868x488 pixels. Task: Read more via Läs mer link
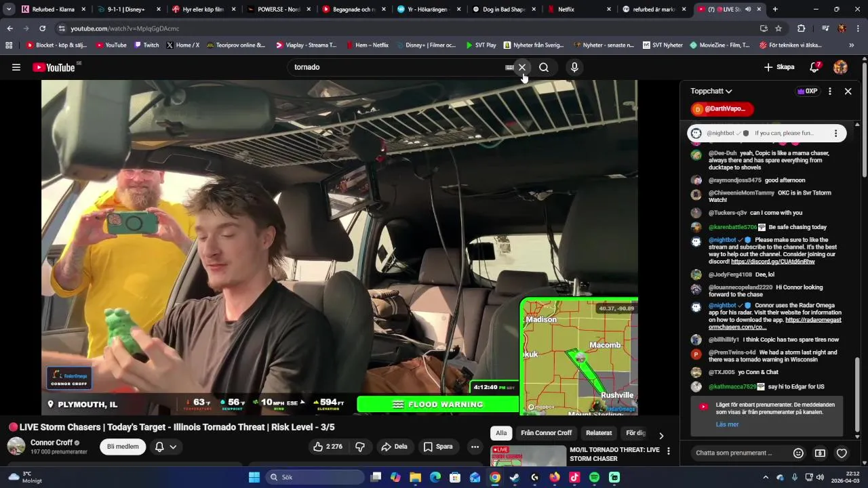[727, 424]
